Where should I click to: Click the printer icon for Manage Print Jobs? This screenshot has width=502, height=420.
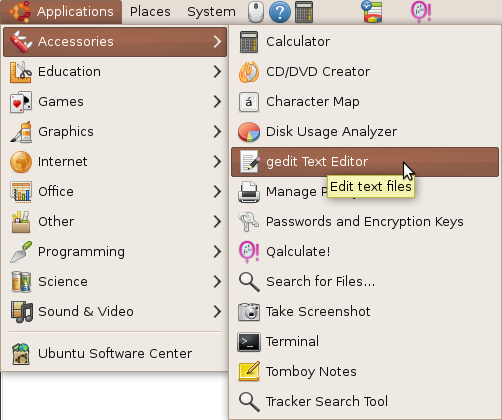click(249, 192)
